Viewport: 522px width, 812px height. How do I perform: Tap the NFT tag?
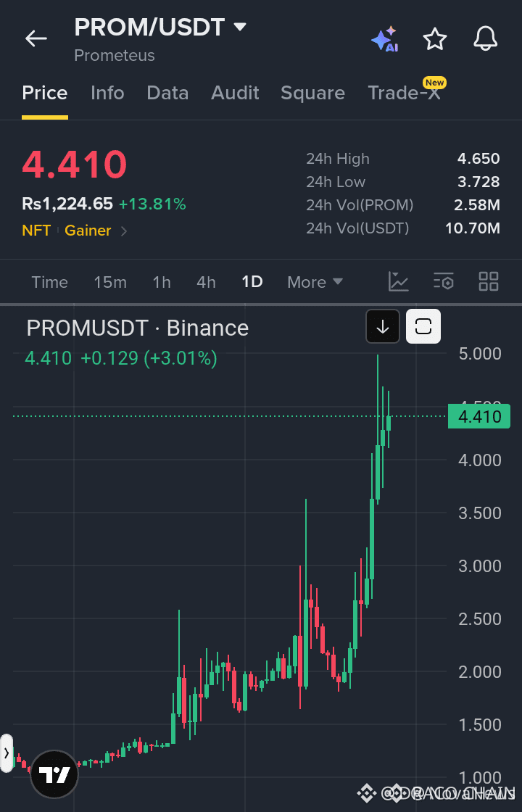tap(36, 231)
